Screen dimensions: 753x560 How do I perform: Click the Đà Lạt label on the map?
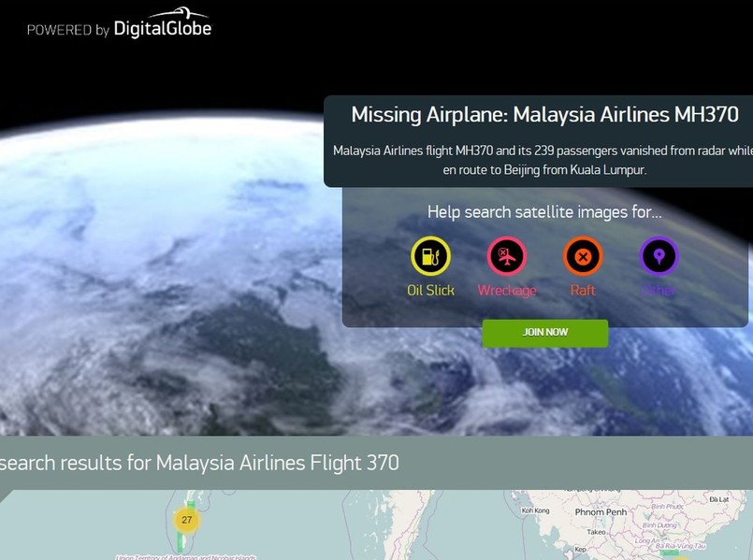click(x=719, y=499)
